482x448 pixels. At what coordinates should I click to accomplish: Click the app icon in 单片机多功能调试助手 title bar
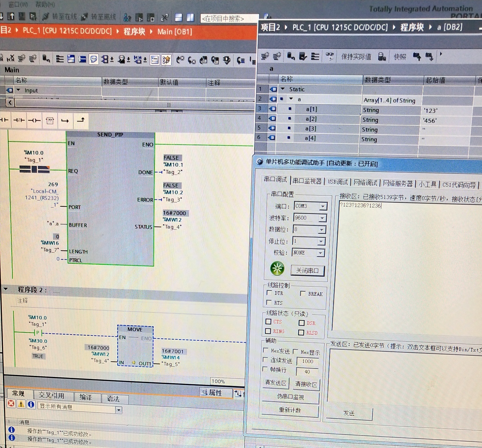click(x=260, y=162)
